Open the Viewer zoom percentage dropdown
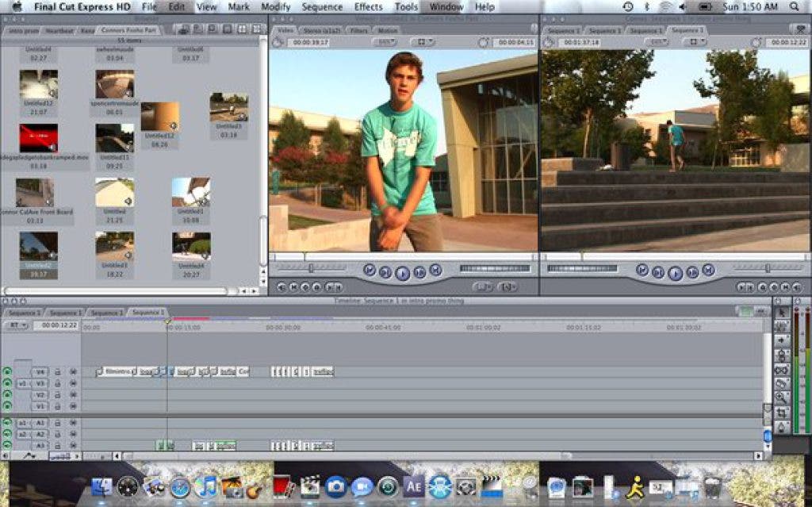Viewport: 812px width, 507px height. [384, 42]
